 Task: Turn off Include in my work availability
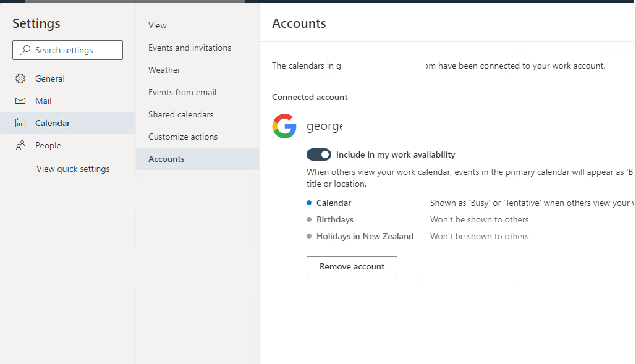pos(319,154)
